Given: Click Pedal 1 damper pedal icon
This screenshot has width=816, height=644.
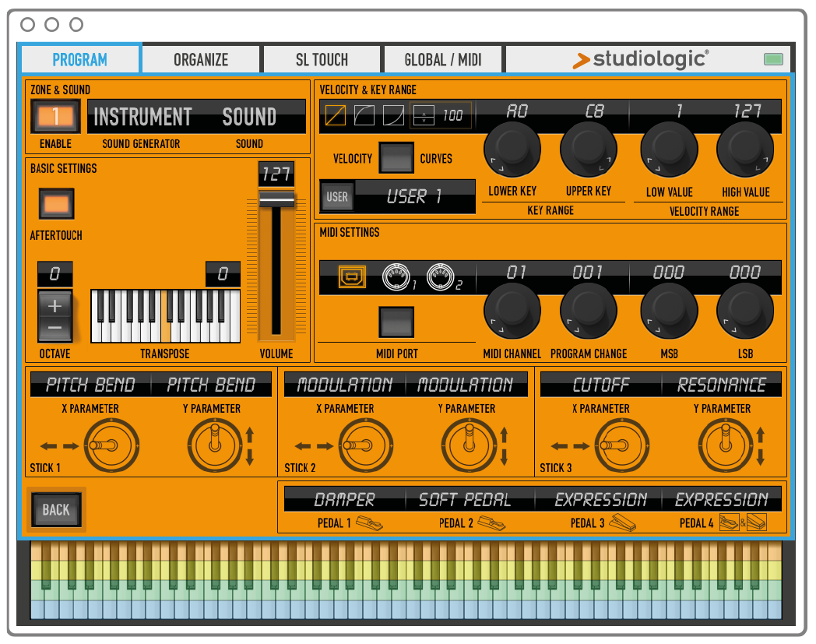Looking at the screenshot, I should (368, 523).
